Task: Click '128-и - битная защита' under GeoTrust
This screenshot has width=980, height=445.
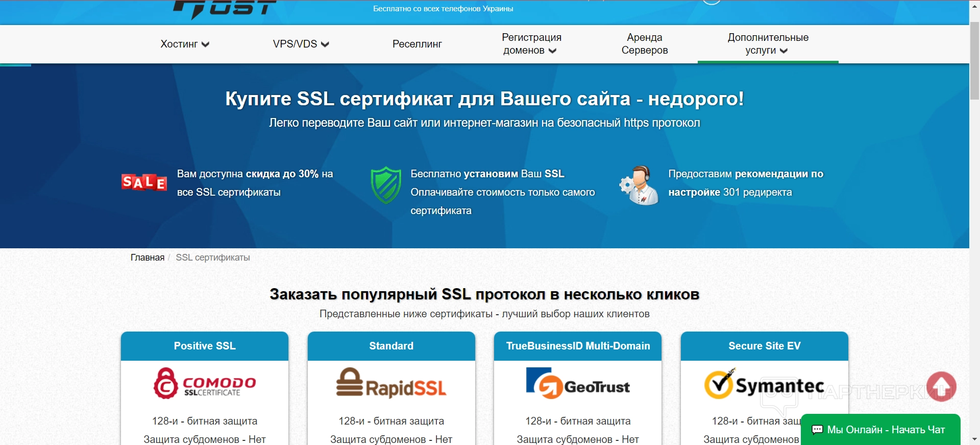Action: pos(578,421)
